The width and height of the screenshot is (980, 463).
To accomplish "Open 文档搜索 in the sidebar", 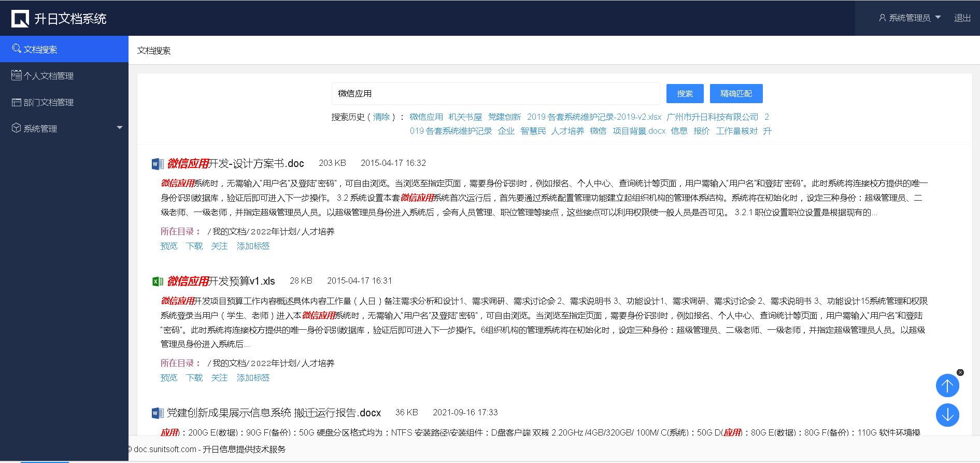I will [64, 49].
